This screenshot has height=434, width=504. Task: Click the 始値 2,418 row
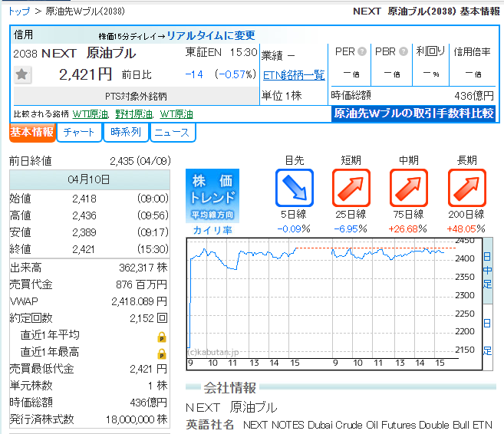coord(89,199)
